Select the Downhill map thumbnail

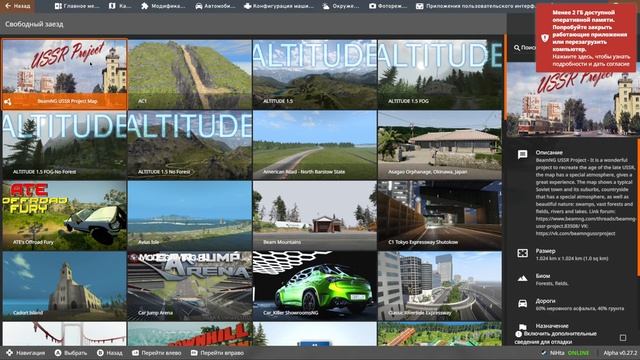click(190, 334)
